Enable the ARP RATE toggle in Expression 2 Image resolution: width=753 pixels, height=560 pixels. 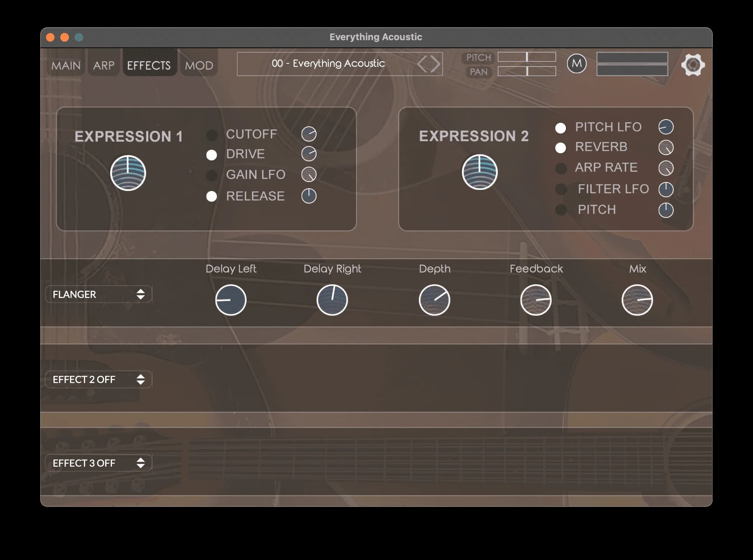click(561, 168)
